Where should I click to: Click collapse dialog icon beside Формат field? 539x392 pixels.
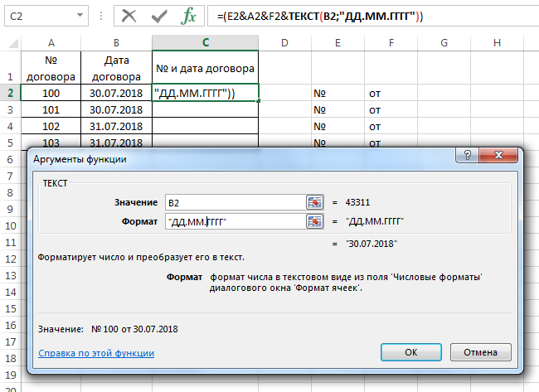[314, 221]
